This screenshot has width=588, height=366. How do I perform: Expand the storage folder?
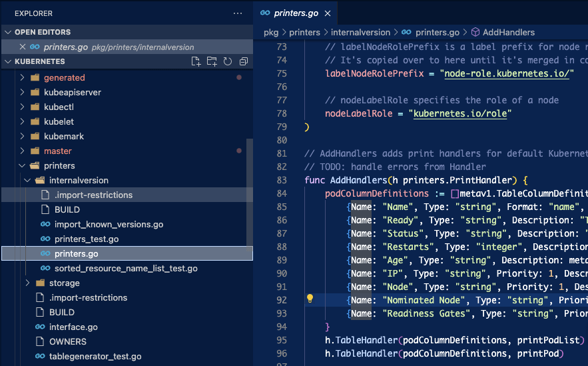pos(28,283)
